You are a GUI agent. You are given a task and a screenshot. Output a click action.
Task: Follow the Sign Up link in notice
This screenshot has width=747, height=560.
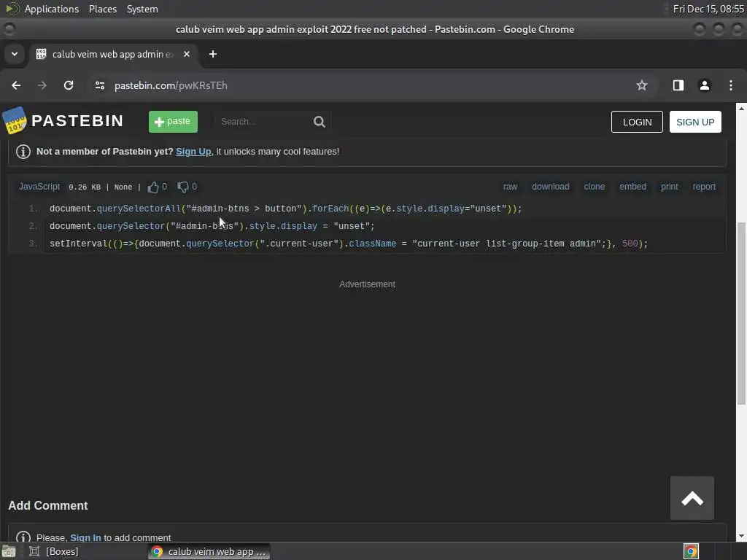(193, 152)
